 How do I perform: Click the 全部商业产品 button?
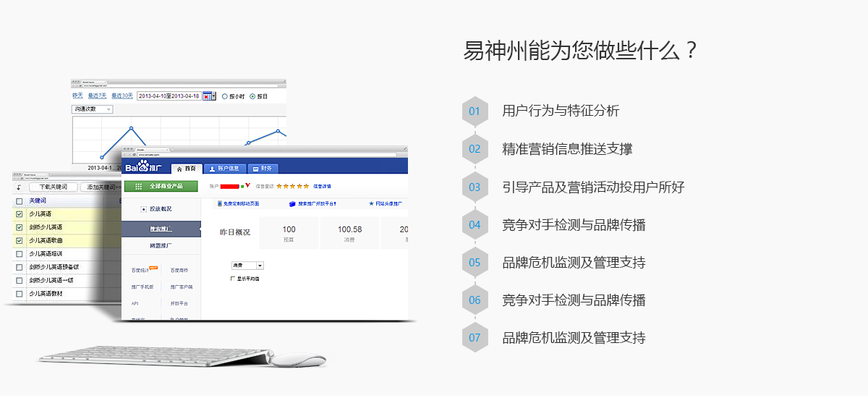(161, 186)
